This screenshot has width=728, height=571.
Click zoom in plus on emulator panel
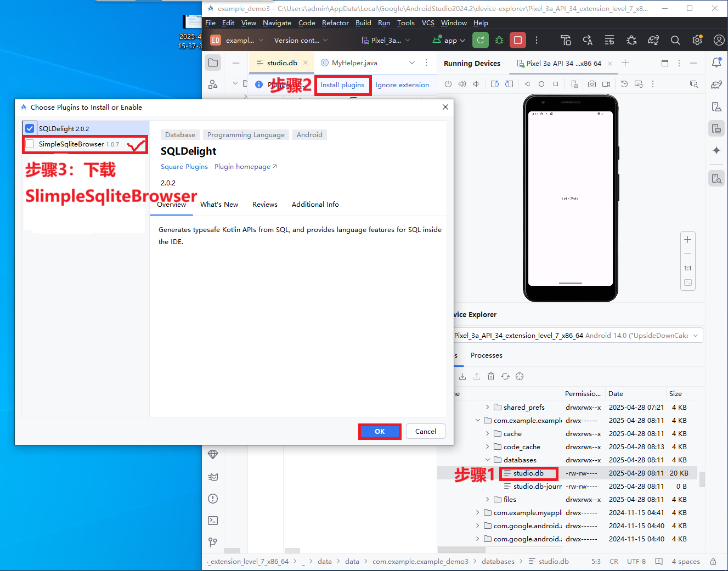(687, 240)
